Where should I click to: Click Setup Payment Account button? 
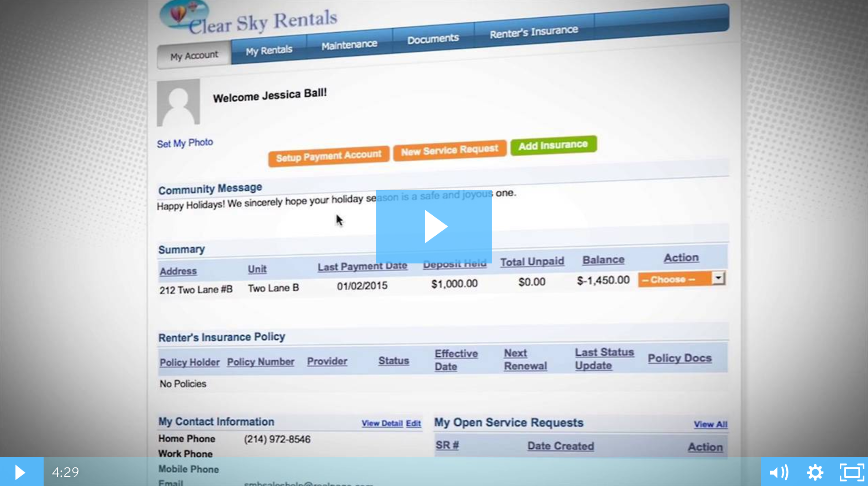click(x=329, y=157)
